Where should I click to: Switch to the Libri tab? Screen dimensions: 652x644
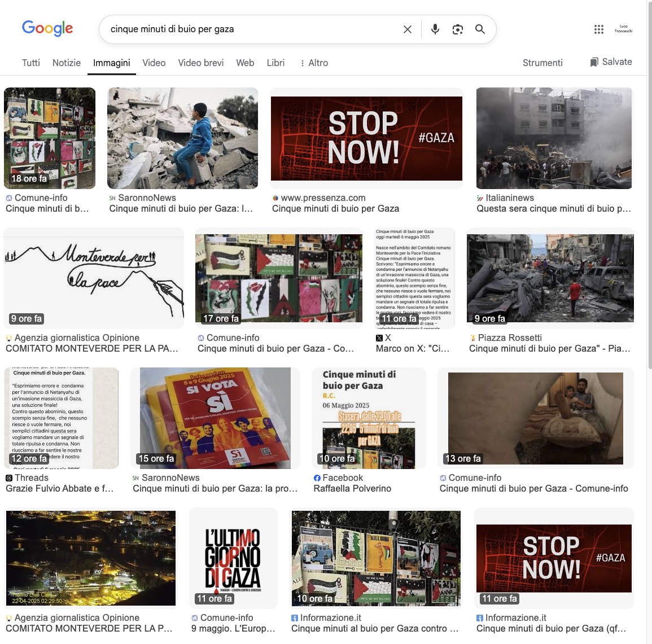point(275,63)
